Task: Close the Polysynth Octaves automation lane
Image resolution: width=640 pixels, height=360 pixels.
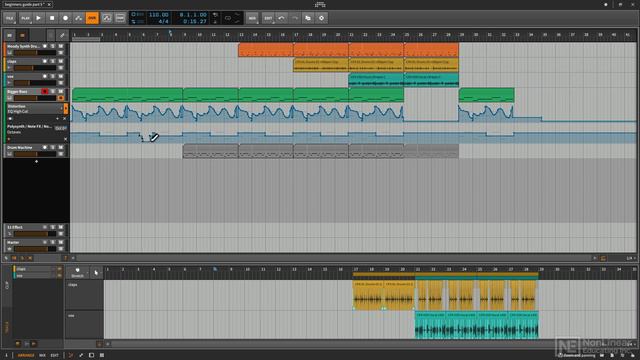Action: pyautogui.click(x=65, y=139)
